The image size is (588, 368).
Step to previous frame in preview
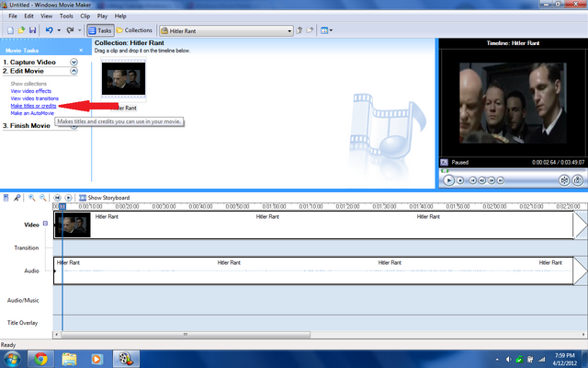[482, 180]
